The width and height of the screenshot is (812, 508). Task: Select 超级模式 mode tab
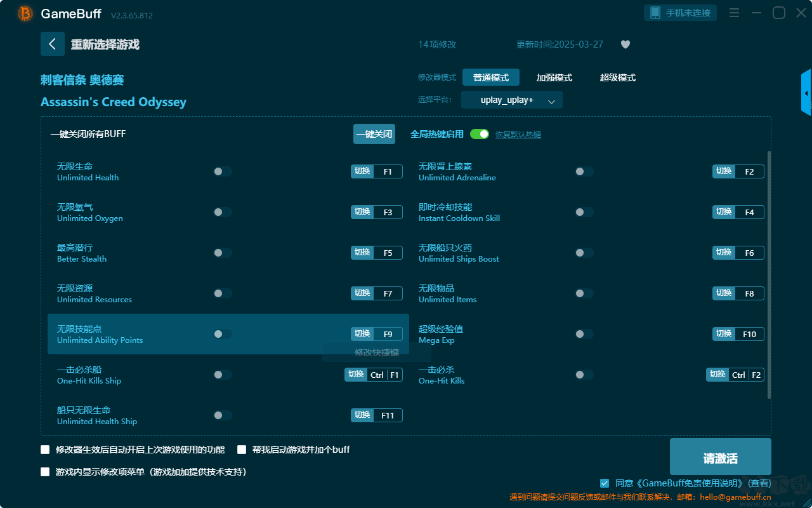pos(618,77)
